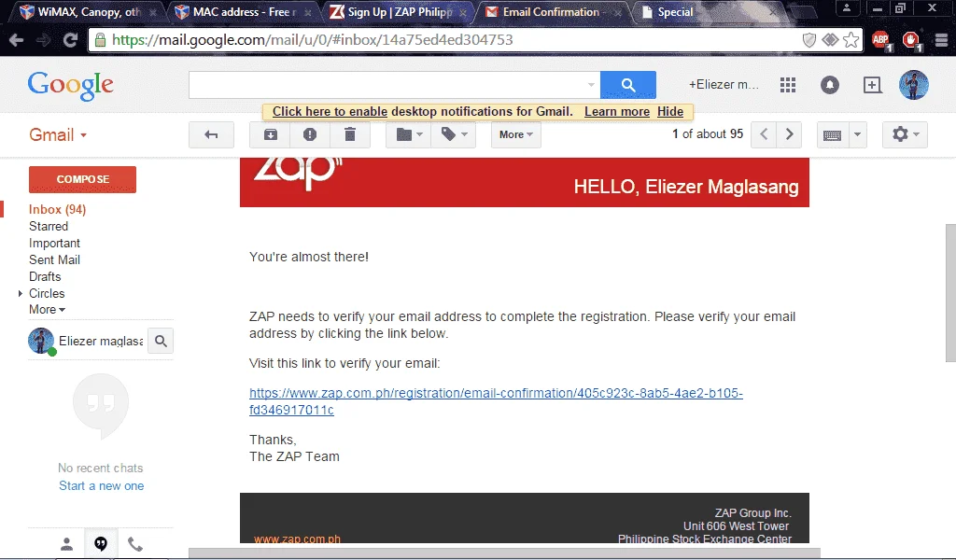Switch to MAC address tab

pyautogui.click(x=244, y=11)
